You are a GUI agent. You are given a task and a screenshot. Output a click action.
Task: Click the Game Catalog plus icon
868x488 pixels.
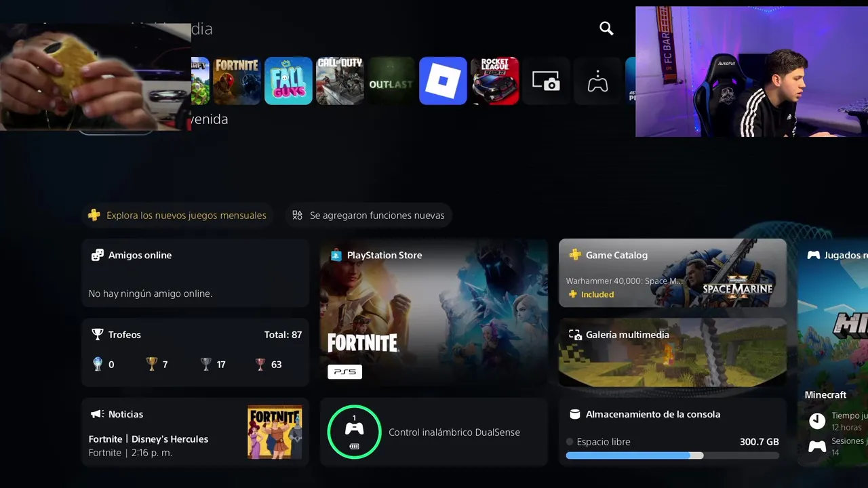pyautogui.click(x=575, y=255)
